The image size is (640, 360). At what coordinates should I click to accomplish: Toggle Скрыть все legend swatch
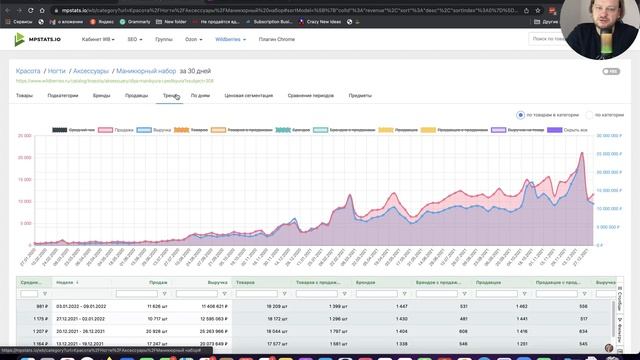click(x=555, y=130)
